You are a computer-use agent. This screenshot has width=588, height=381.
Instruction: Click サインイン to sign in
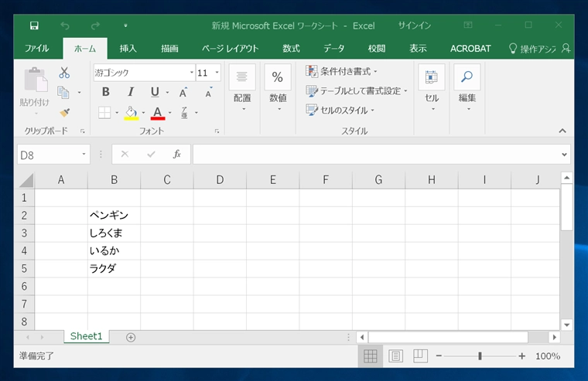pyautogui.click(x=415, y=26)
